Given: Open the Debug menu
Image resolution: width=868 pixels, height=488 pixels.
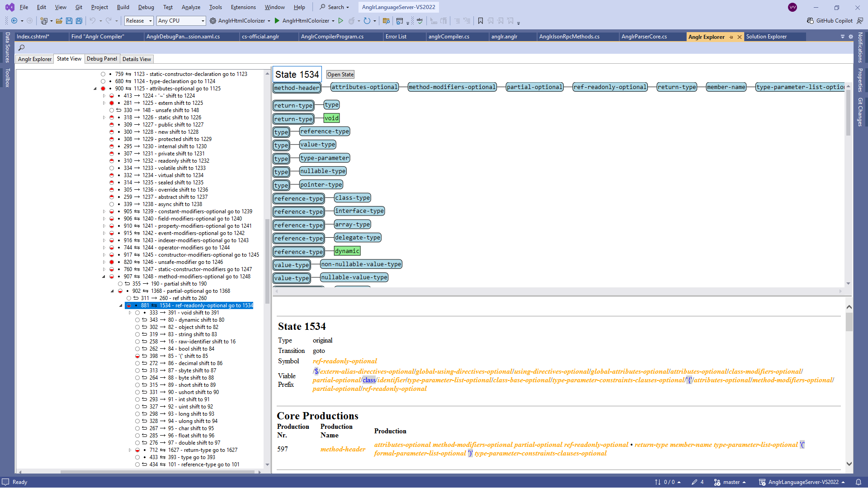Looking at the screenshot, I should point(146,7).
